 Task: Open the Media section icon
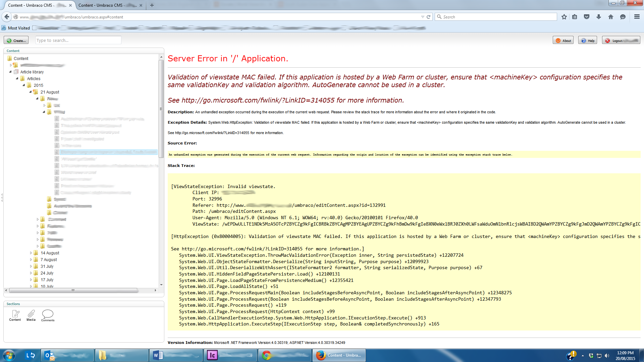click(31, 315)
